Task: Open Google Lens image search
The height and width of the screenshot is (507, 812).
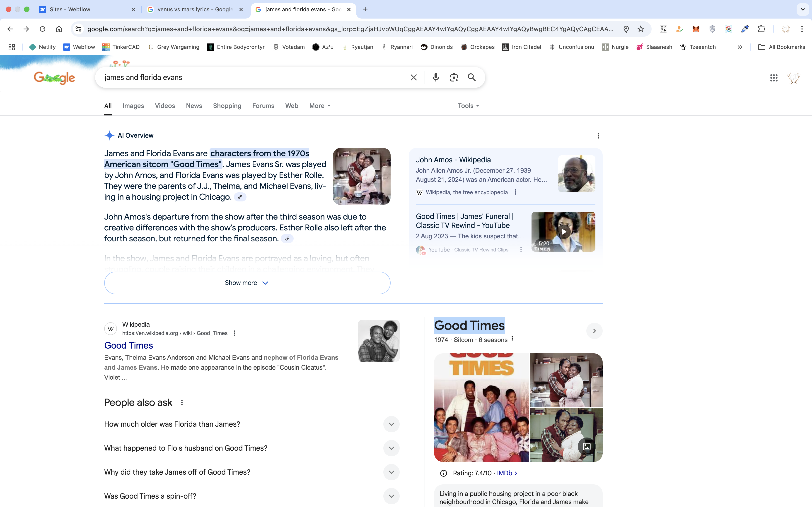Action: 454,77
